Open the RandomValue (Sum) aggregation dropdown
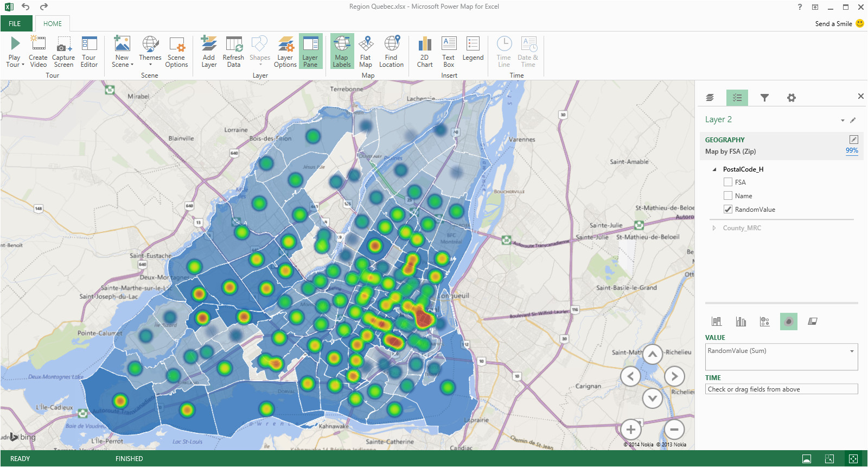The width and height of the screenshot is (868, 467). [x=852, y=351]
